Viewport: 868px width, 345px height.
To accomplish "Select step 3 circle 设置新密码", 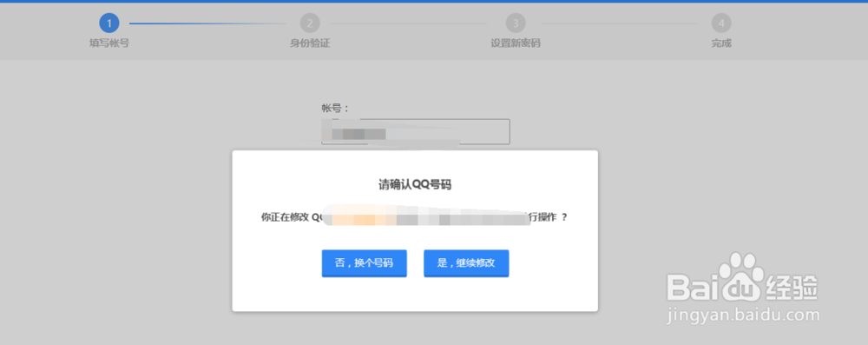I will tap(516, 23).
